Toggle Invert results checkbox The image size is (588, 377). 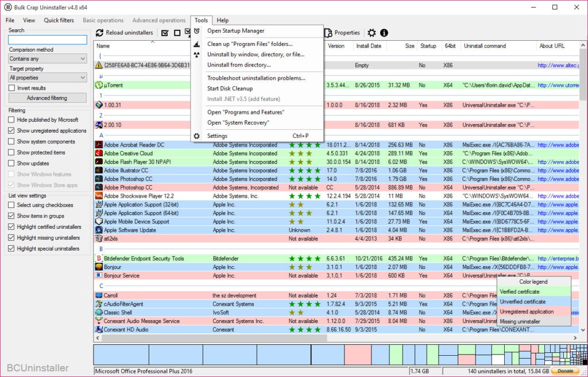11,88
